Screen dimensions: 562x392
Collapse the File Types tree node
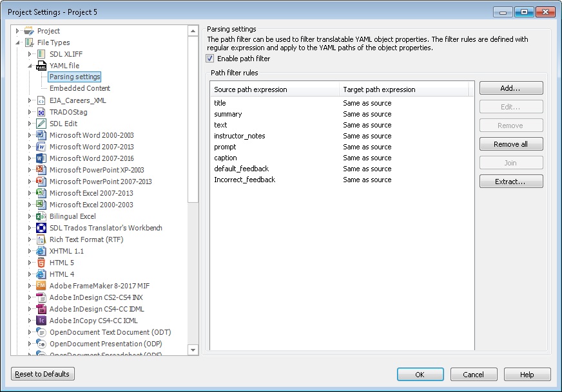[x=18, y=42]
